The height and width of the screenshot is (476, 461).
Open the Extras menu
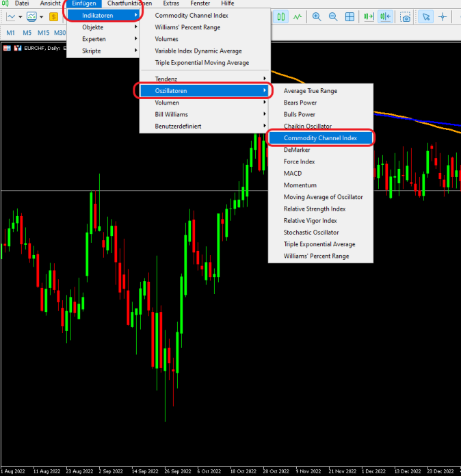pos(171,3)
